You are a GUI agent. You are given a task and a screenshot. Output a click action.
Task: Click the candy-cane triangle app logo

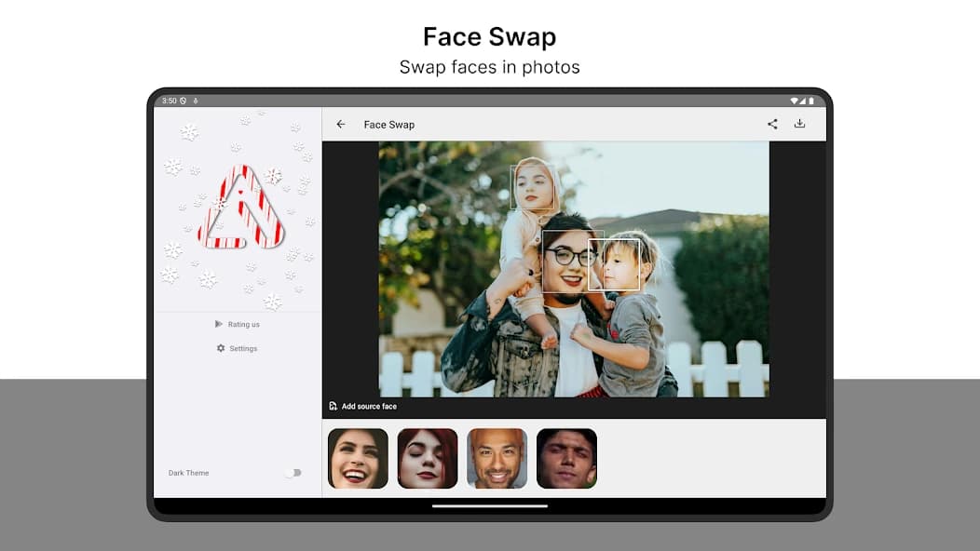tap(240, 209)
